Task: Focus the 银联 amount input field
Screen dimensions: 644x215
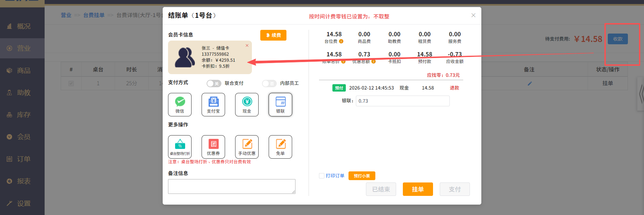Action: 402,101
